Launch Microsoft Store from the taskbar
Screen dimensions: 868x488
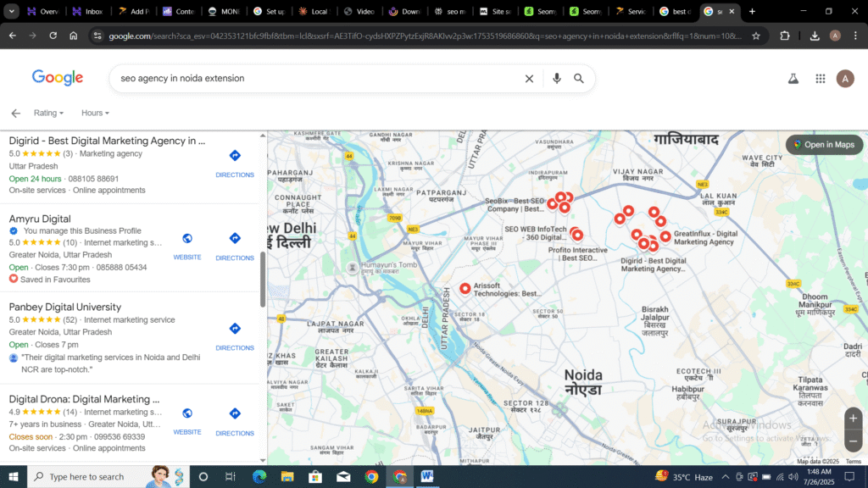[x=315, y=476]
